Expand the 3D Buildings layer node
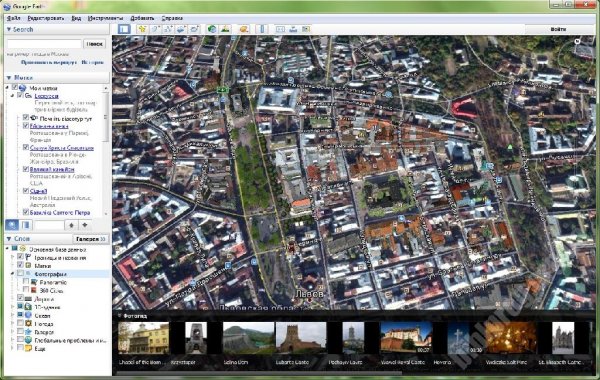The width and height of the screenshot is (600, 380). pyautogui.click(x=13, y=307)
